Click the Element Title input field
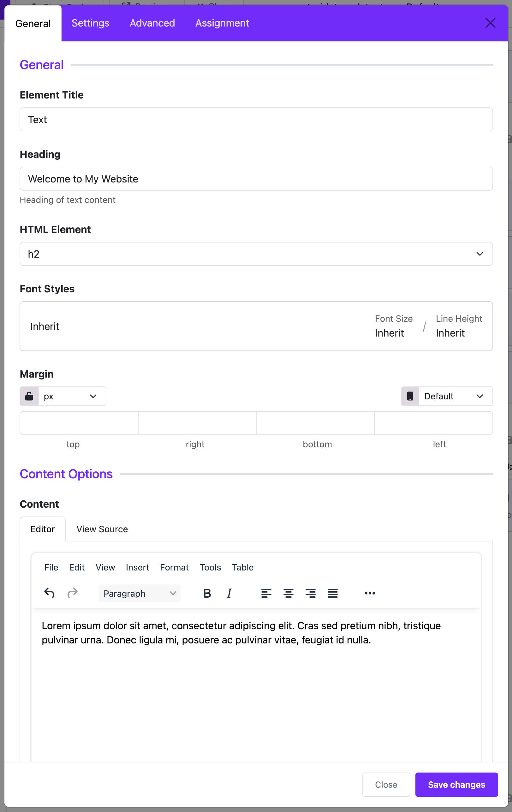512x812 pixels. [x=256, y=120]
